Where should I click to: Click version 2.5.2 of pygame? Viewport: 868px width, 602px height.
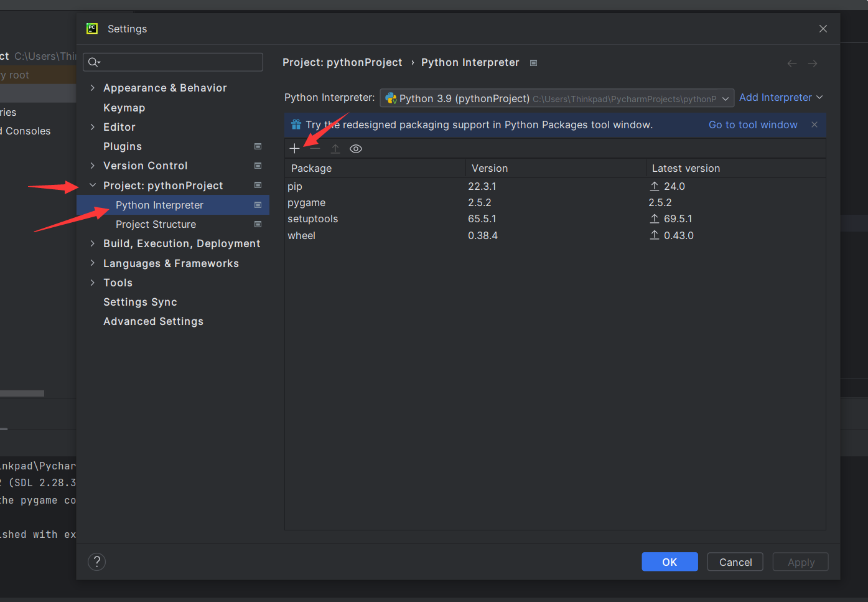point(480,202)
